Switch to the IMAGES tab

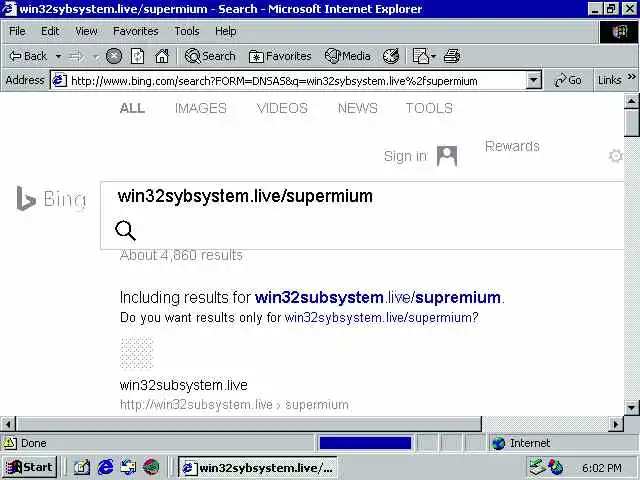[x=200, y=108]
